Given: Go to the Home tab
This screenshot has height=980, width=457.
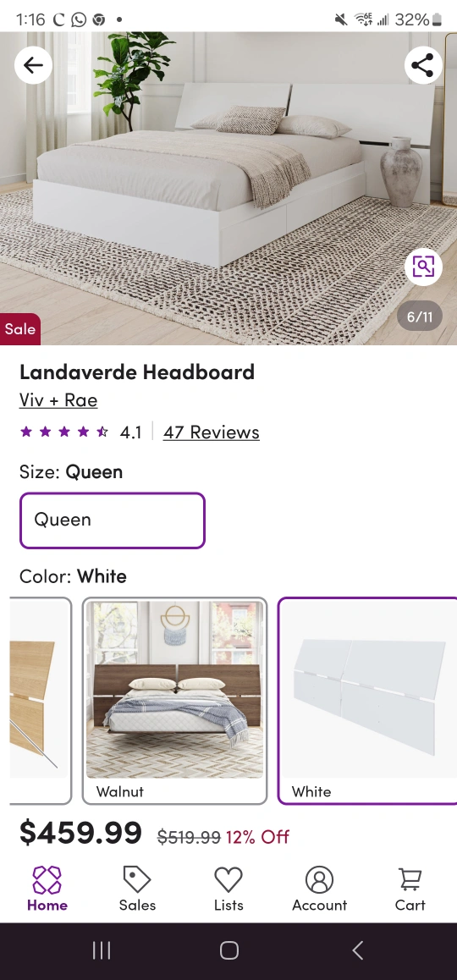Looking at the screenshot, I should tap(47, 889).
